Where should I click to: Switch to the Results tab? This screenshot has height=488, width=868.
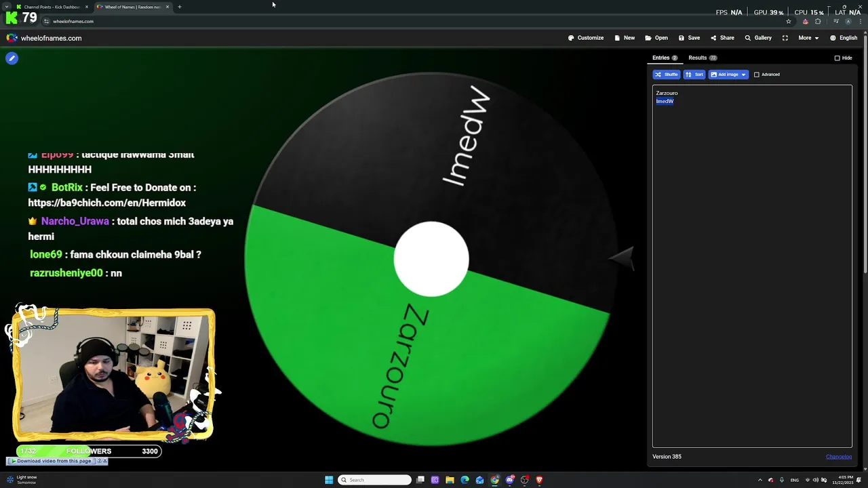(x=703, y=58)
